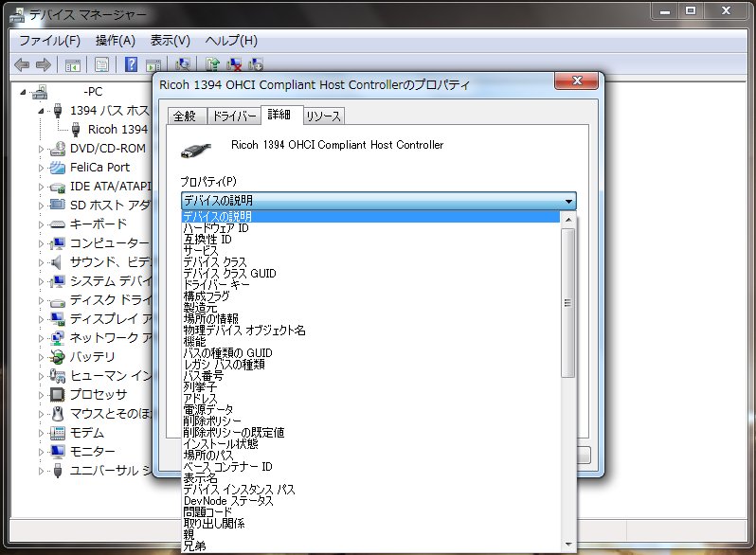Select the キーボード keyboard icon
This screenshot has height=555, width=756.
(58, 224)
